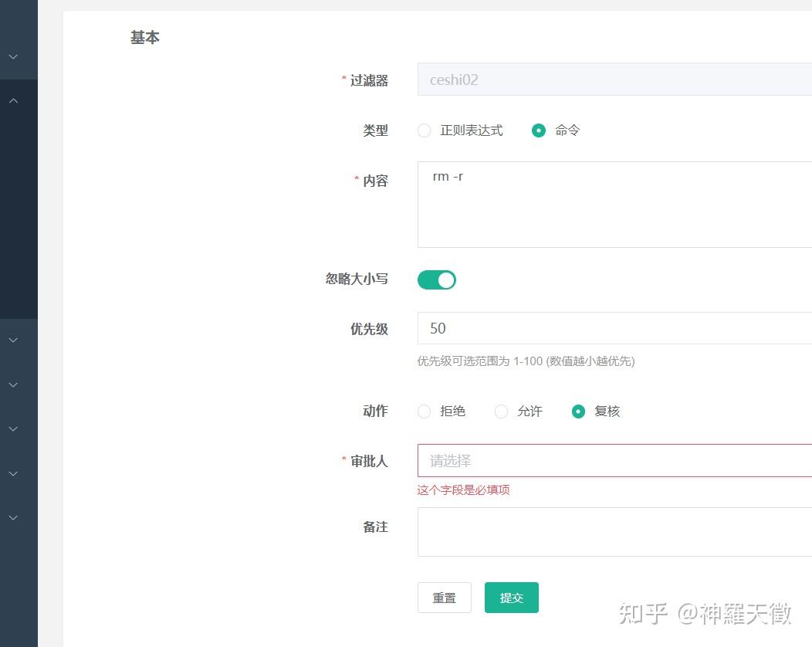Screen dimensions: 812x647
Task: Choose the 允许 action option
Action: coord(501,412)
